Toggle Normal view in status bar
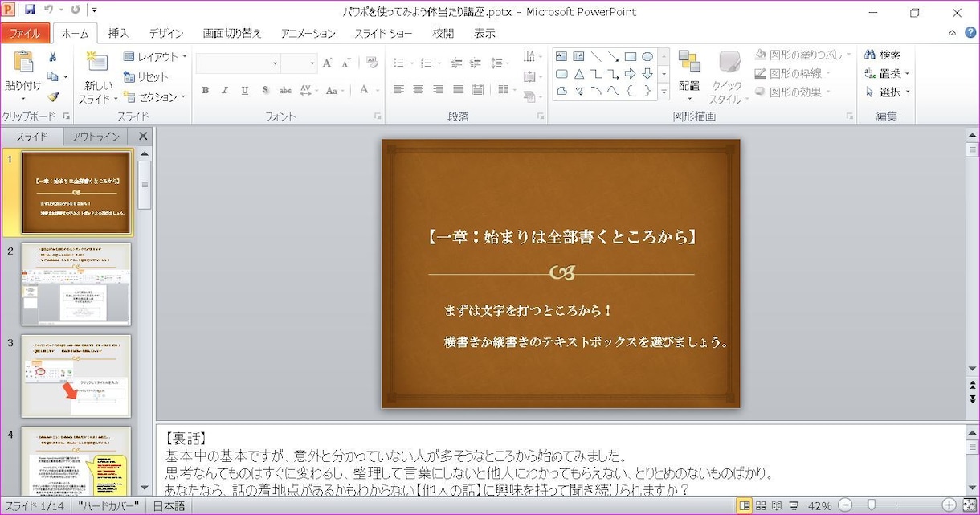980x515 pixels. pyautogui.click(x=744, y=505)
